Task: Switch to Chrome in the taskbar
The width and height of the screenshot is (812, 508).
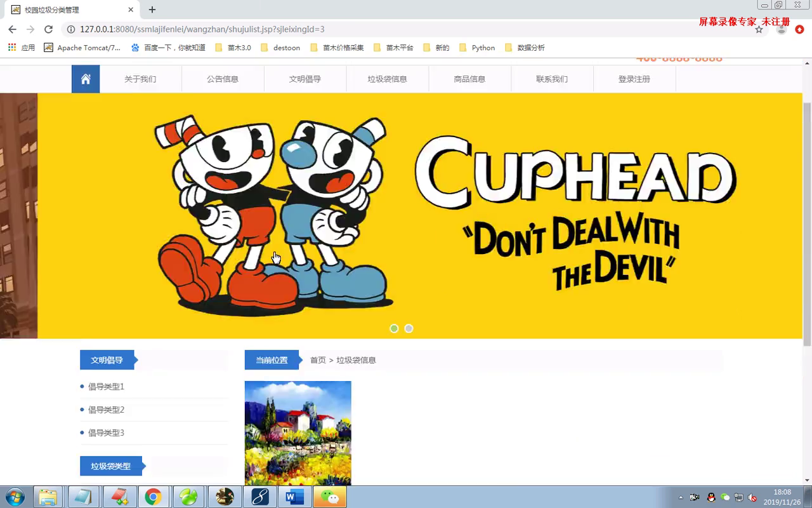Action: pyautogui.click(x=153, y=497)
